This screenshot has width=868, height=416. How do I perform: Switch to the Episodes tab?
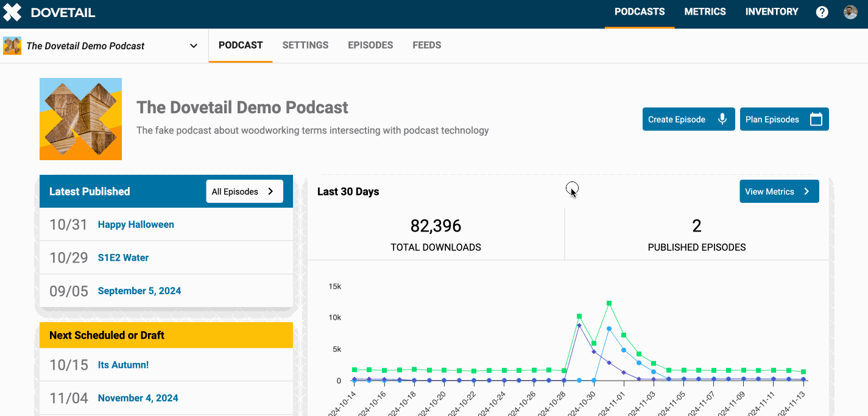[x=370, y=45]
